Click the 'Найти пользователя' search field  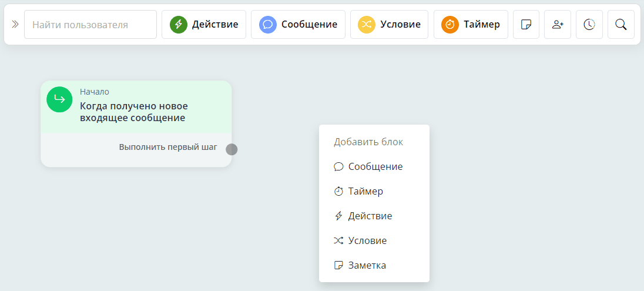[90, 25]
